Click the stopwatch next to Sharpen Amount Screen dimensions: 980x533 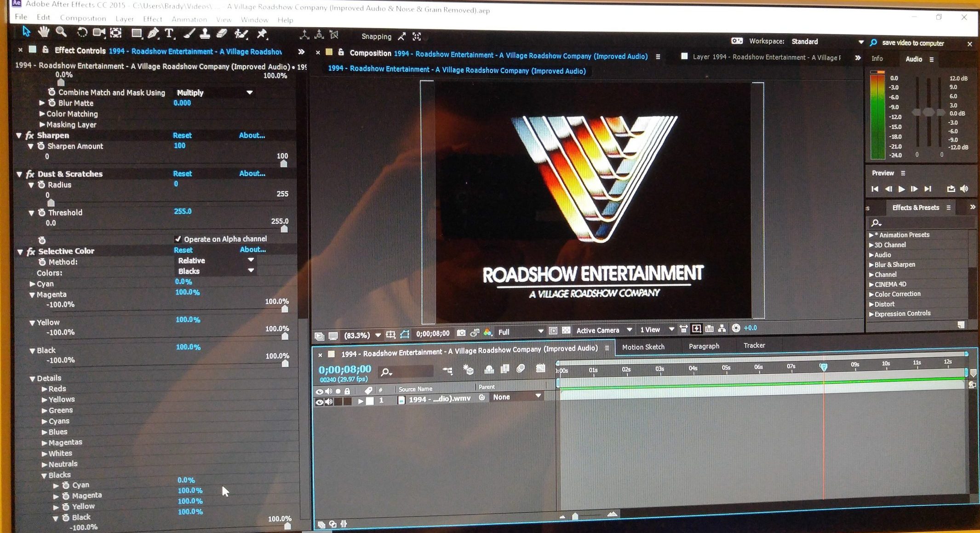(41, 146)
